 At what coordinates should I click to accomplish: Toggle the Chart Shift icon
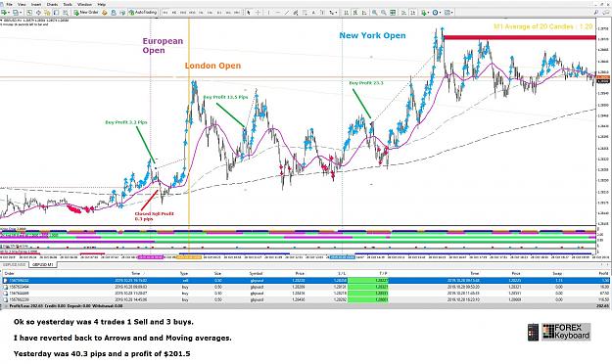(412, 13)
